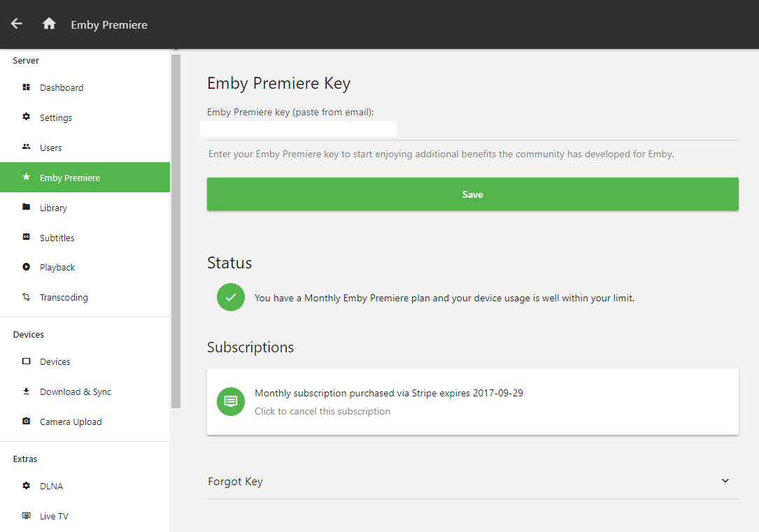
Task: Click the Library folder icon
Action: coord(26,207)
